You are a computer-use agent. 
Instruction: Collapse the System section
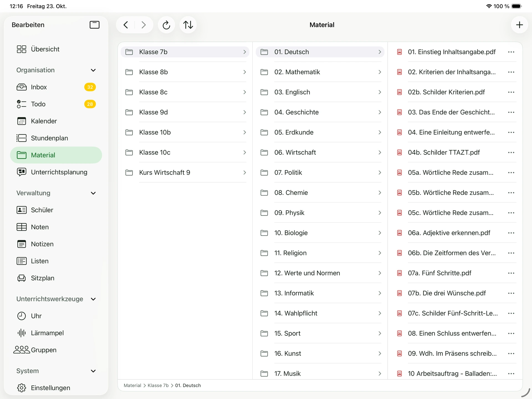[x=93, y=371]
